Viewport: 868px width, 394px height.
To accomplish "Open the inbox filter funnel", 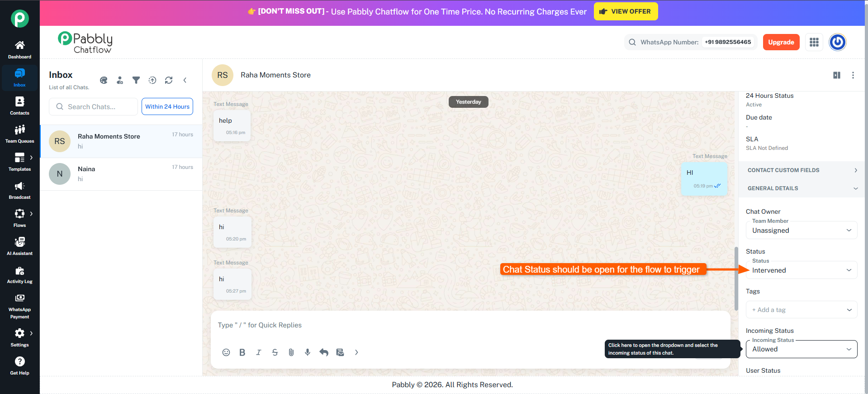I will click(x=136, y=80).
